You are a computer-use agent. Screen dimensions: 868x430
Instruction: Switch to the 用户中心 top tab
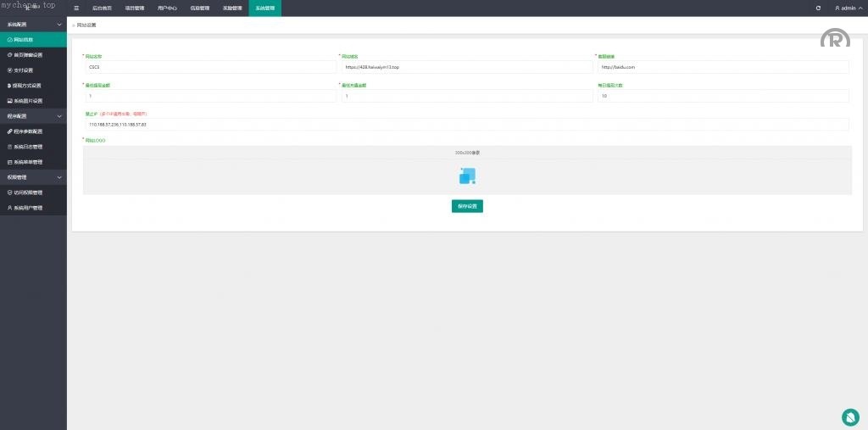tap(167, 8)
